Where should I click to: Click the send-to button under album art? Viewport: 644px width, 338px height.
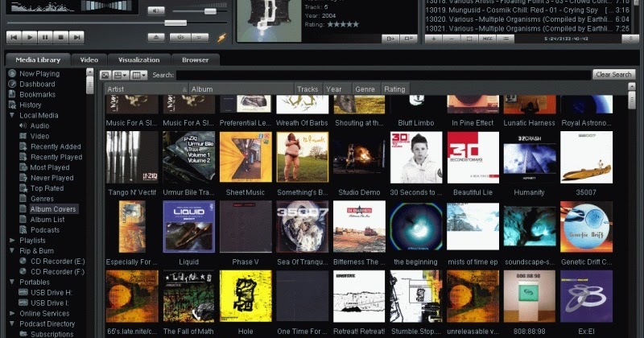[390, 39]
